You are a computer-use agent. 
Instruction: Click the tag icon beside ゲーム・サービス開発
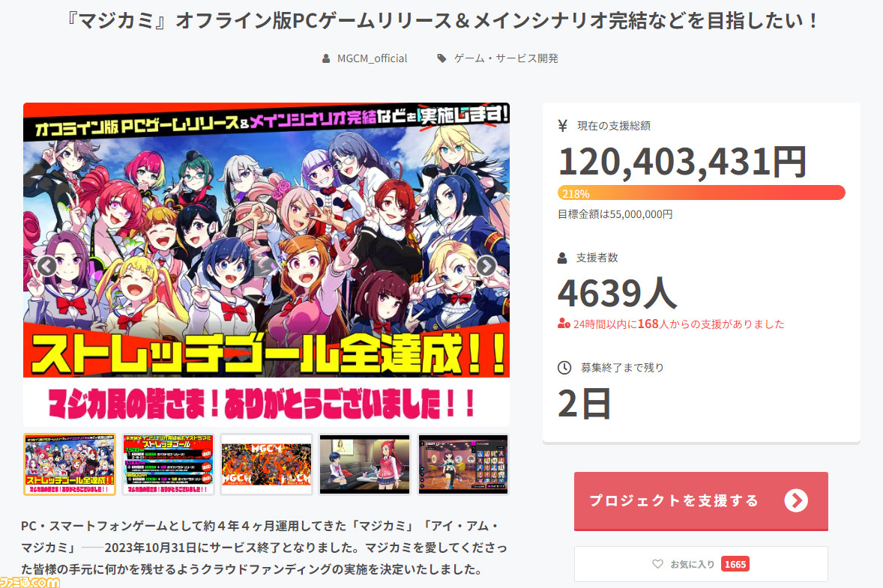[442, 58]
